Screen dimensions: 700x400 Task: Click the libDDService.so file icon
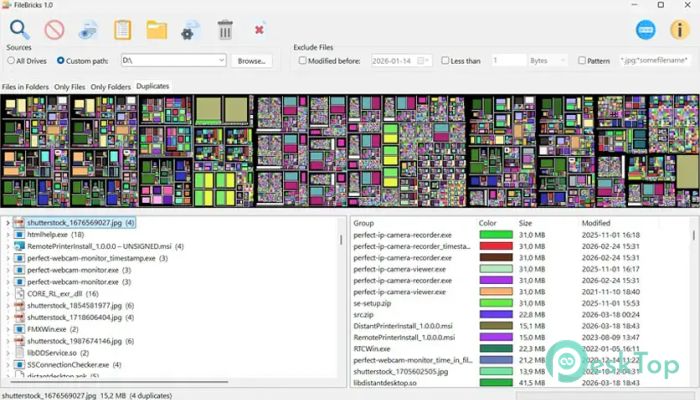pos(19,353)
